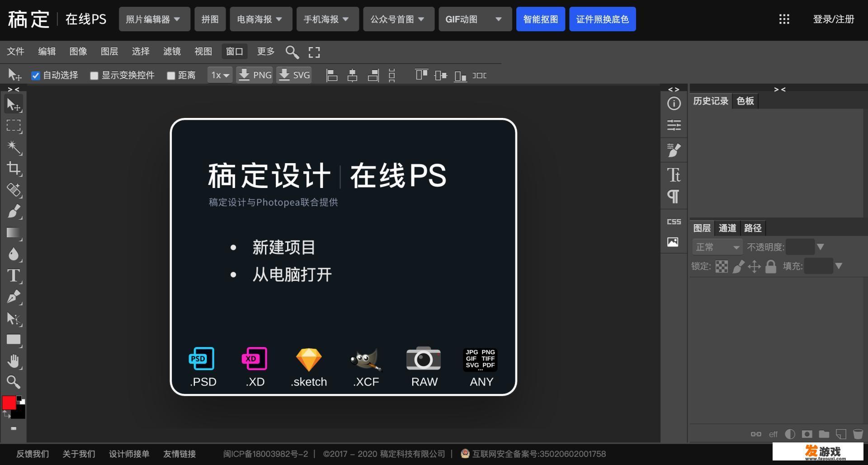Viewport: 868px width, 465px height.
Task: Open the 图层 menu in menu bar
Action: pyautogui.click(x=109, y=52)
